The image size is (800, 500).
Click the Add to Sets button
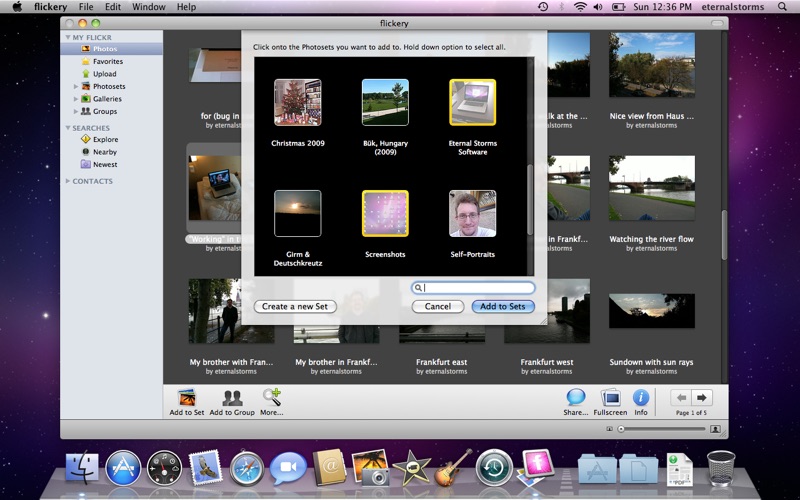(502, 307)
